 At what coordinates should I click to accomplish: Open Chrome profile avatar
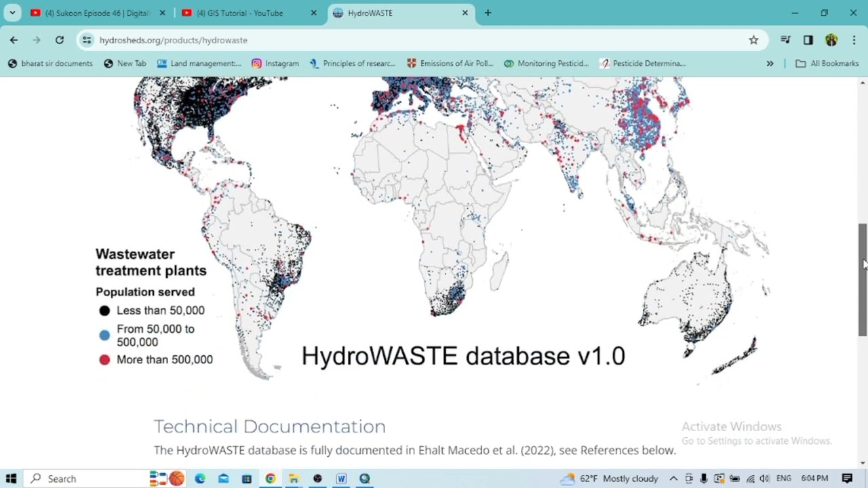pos(831,40)
